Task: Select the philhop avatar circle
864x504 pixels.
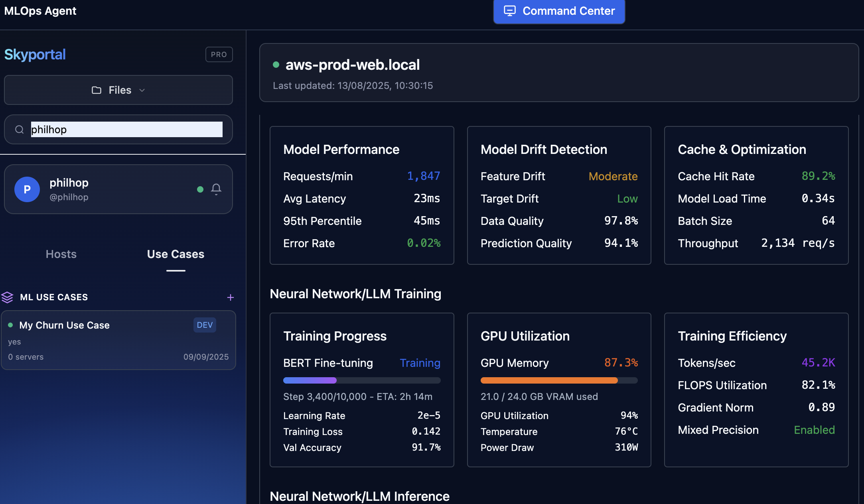Action: (27, 189)
